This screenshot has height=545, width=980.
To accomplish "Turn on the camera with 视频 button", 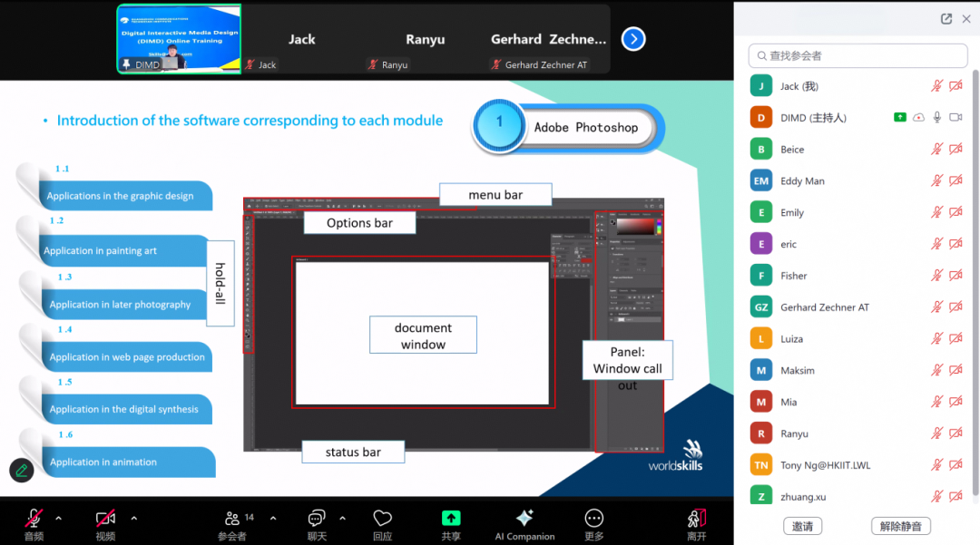I will click(x=105, y=524).
